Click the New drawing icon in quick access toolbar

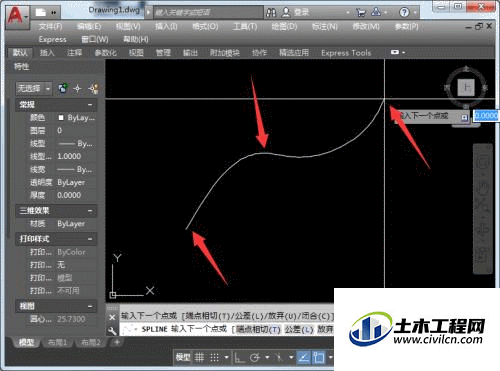(41, 12)
